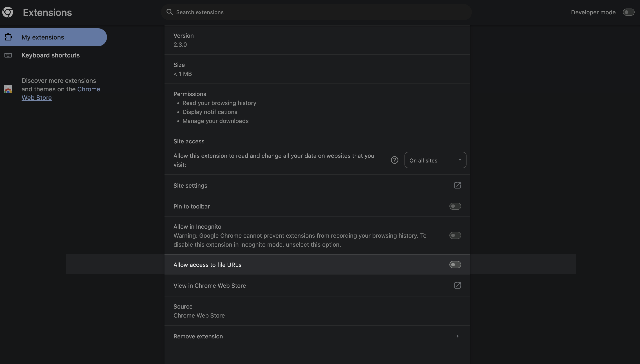
Task: Click the Pin to toolbar label
Action: (x=191, y=206)
